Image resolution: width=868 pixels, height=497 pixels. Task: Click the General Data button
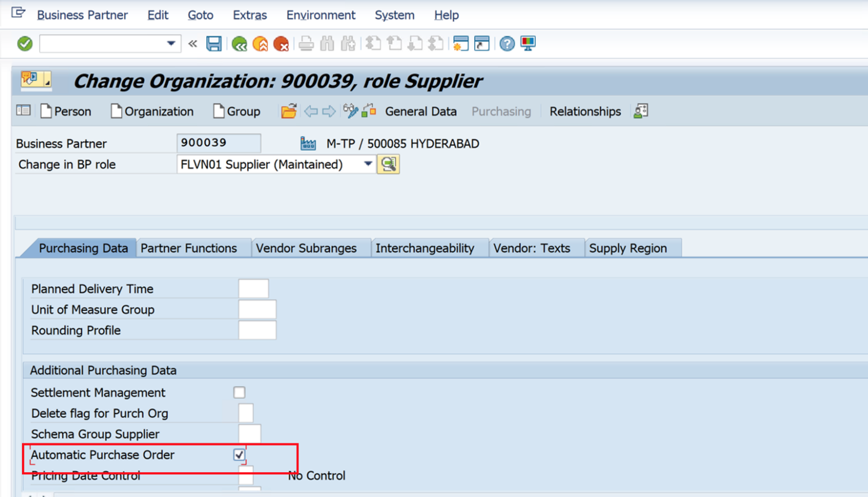pyautogui.click(x=420, y=111)
